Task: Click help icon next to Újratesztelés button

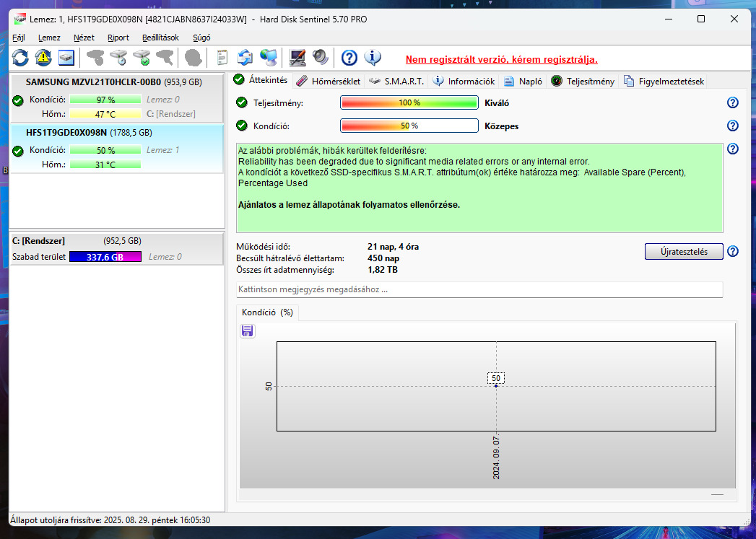Action: 732,251
